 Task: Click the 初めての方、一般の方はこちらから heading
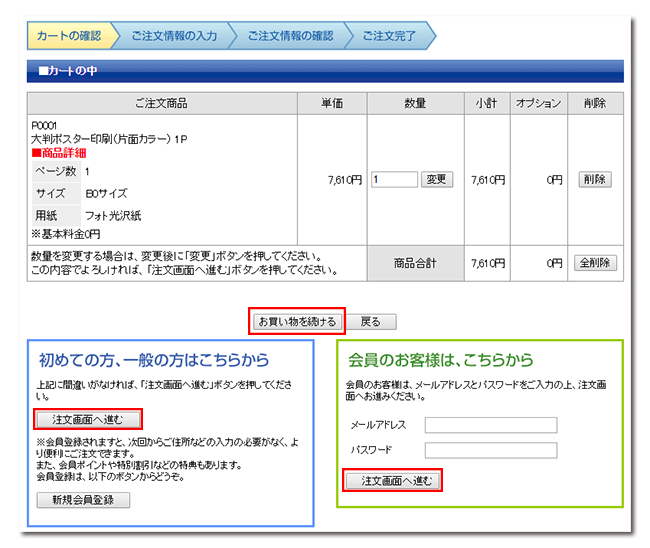(x=154, y=360)
